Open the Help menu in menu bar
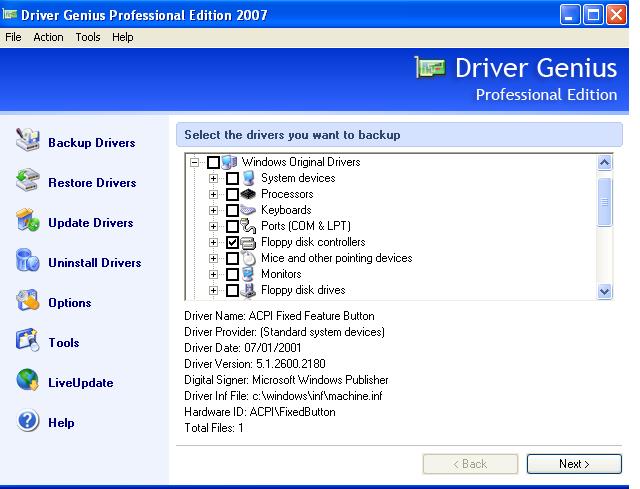 [122, 37]
